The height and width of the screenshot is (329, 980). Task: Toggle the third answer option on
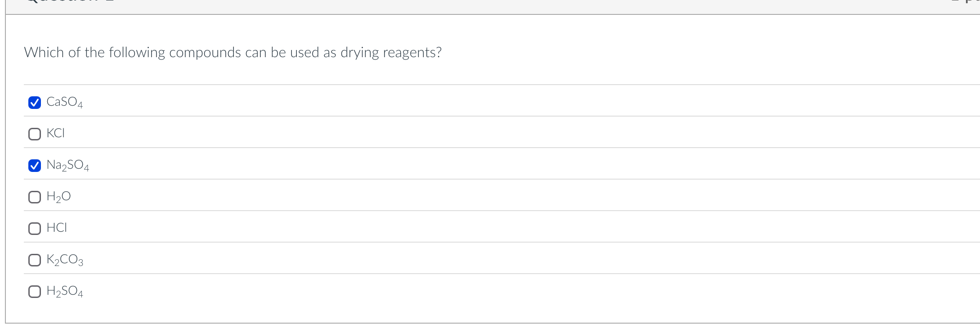[34, 165]
